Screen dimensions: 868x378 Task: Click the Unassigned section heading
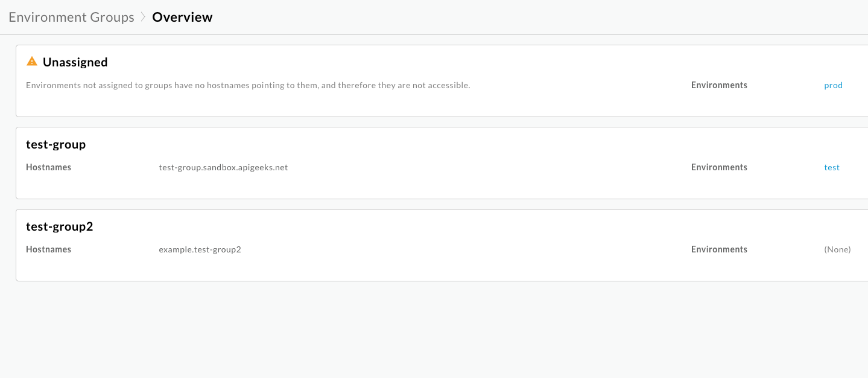(75, 62)
